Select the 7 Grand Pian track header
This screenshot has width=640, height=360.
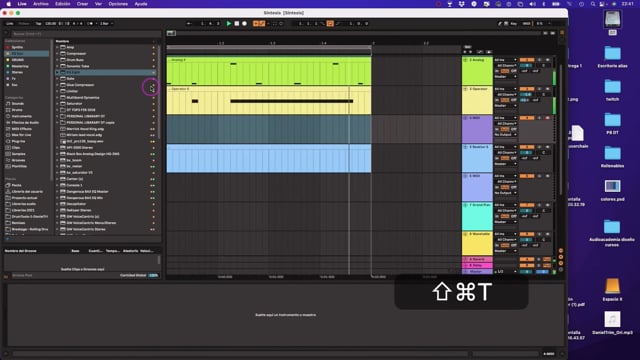[477, 216]
